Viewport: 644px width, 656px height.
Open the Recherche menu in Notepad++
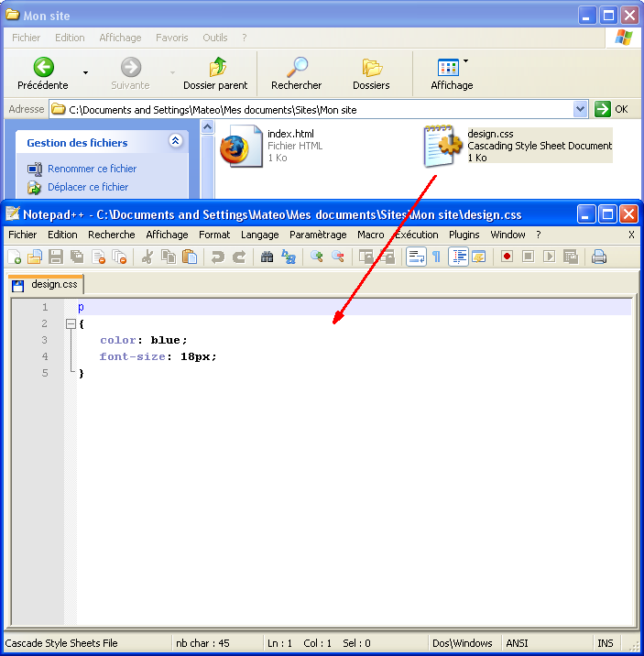click(111, 235)
